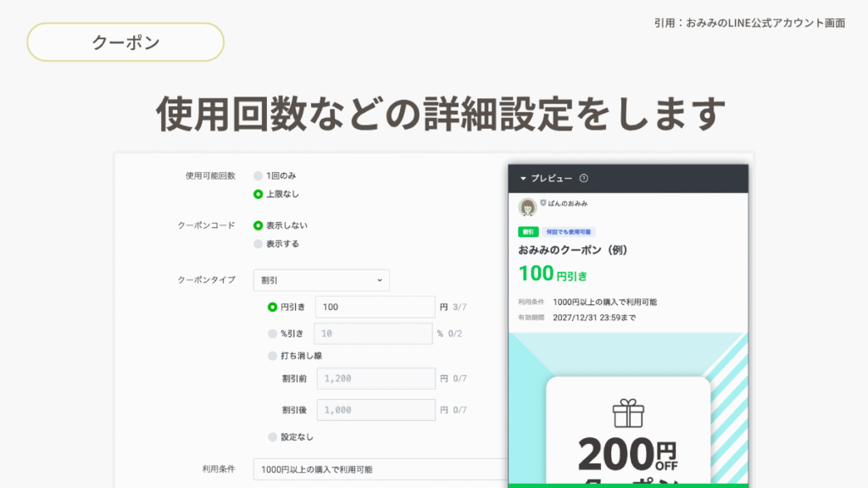Screen dimensions: 868x488
Task: Select the 打ち消し線 radio option
Action: coord(272,356)
